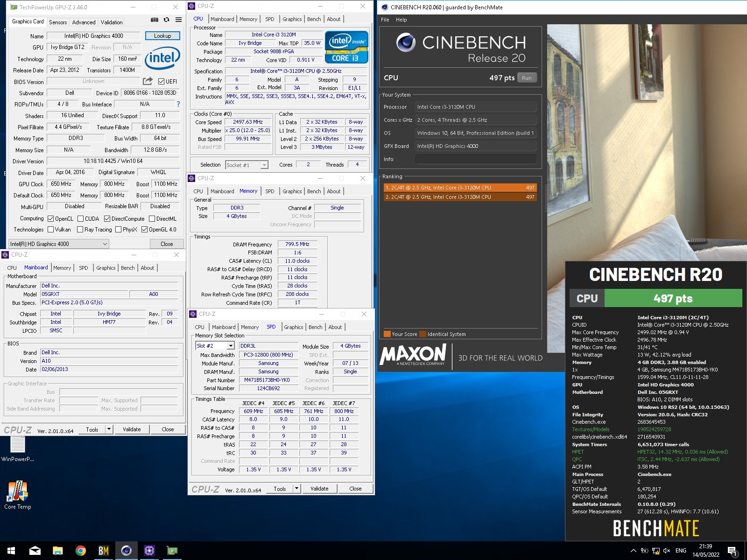Open the notification center icon
The image size is (747, 560).
[733, 551]
